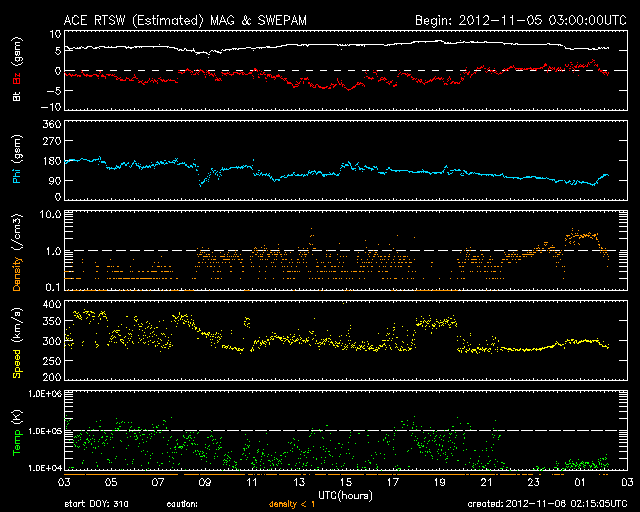640x512 pixels.
Task: Click the 'Begin: 2012-11-05 03:00:00UTC' text
Action: 521,20
